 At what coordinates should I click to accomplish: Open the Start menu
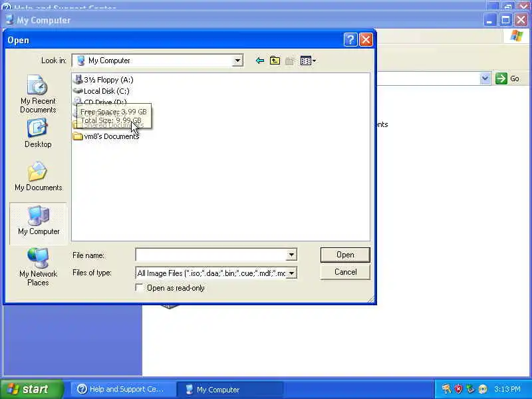point(31,389)
